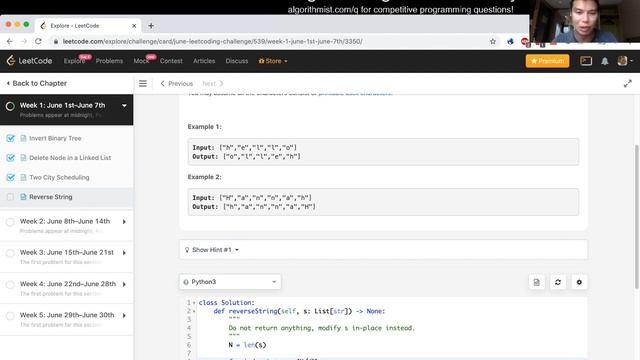640x360 pixels.
Task: Open the Two City Scheduling problem
Action: tap(59, 177)
